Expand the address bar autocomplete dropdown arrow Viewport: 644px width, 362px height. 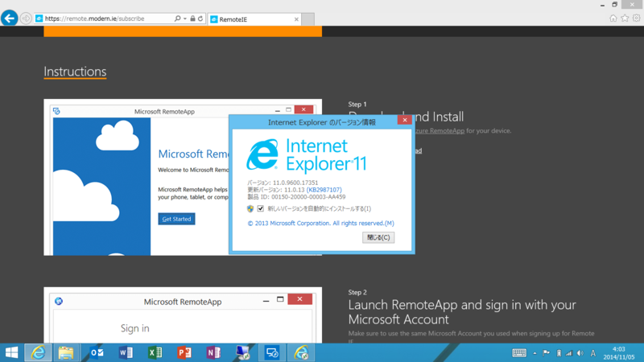pyautogui.click(x=185, y=19)
